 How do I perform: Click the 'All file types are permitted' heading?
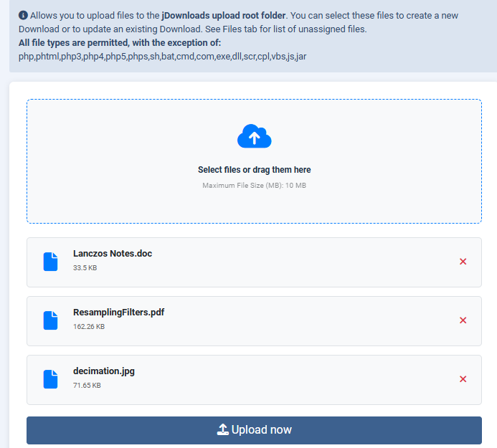click(120, 43)
